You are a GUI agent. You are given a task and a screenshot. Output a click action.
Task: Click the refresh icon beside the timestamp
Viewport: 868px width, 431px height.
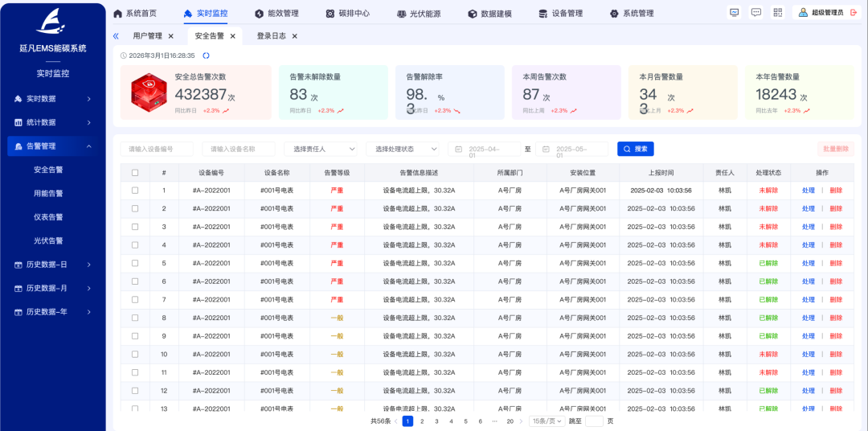pos(206,55)
